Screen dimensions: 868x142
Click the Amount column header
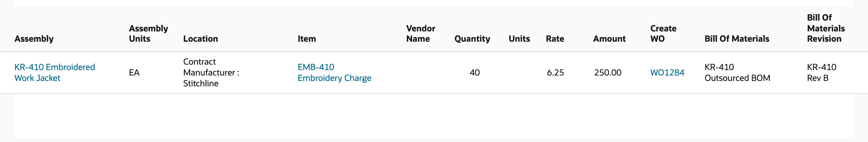[609, 39]
